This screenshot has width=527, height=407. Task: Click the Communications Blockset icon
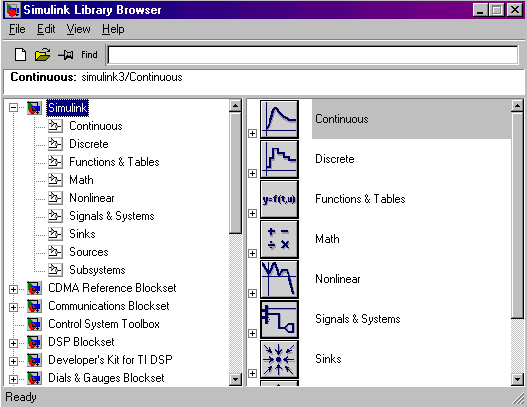click(x=34, y=306)
